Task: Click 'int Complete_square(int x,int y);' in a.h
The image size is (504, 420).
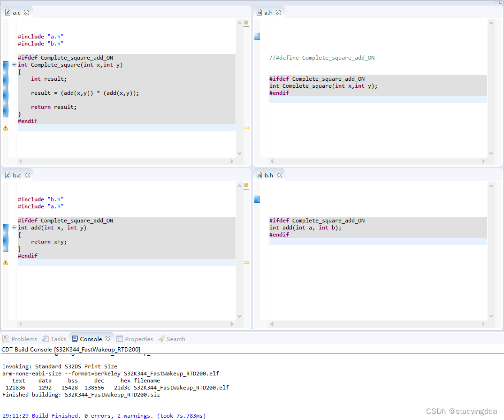Action: (x=323, y=86)
